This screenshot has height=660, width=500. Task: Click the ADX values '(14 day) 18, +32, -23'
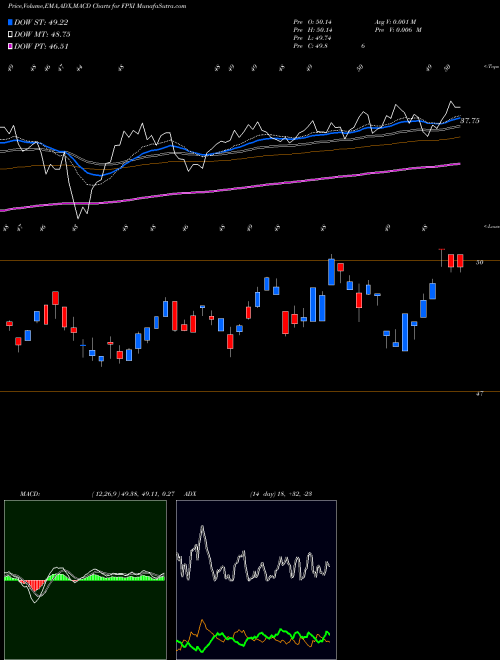pos(280,494)
